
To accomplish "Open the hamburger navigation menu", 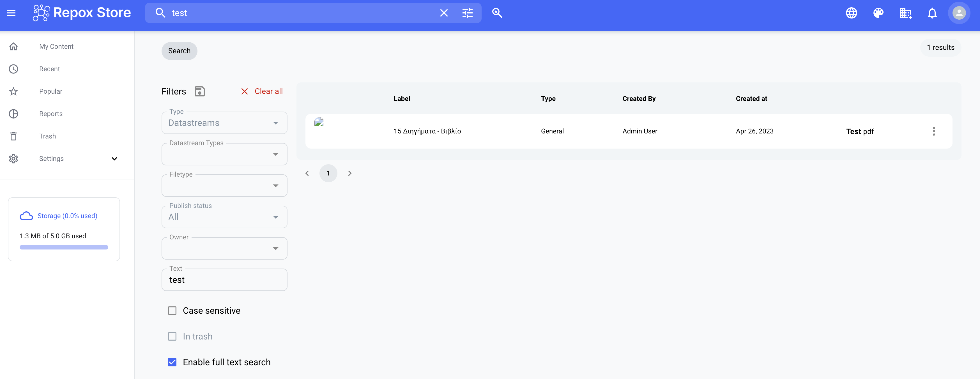I will click(x=11, y=13).
